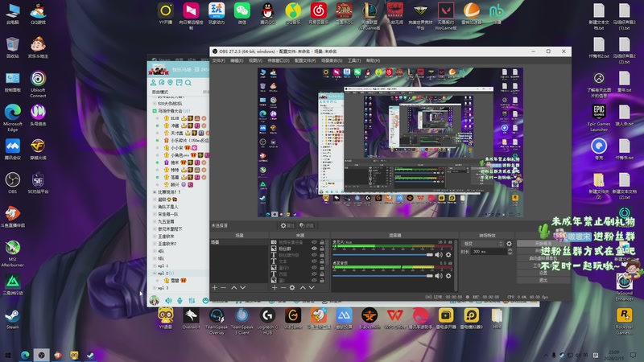Open Logitech G HUB shortcut

[x=267, y=321]
